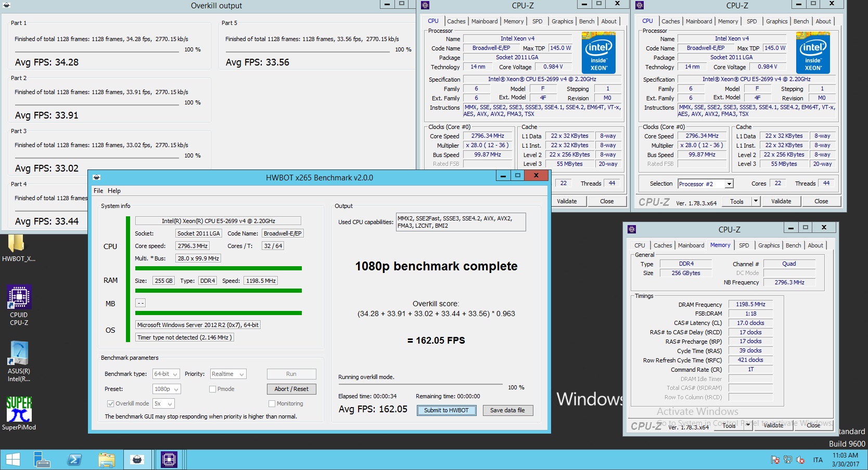This screenshot has height=470, width=868.
Task: Open the HWBOT_X folder on the desktop
Action: [x=18, y=247]
